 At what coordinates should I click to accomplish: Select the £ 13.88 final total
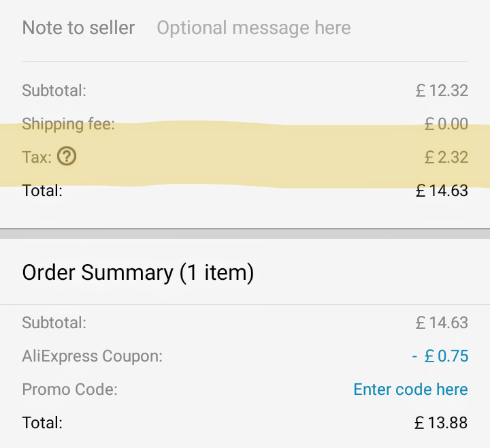441,423
